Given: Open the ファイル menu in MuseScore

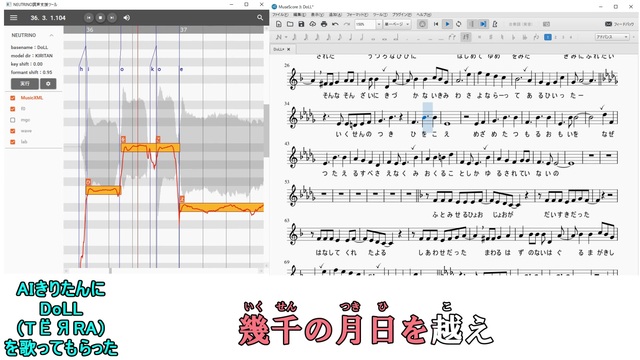Looking at the screenshot, I should (280, 15).
